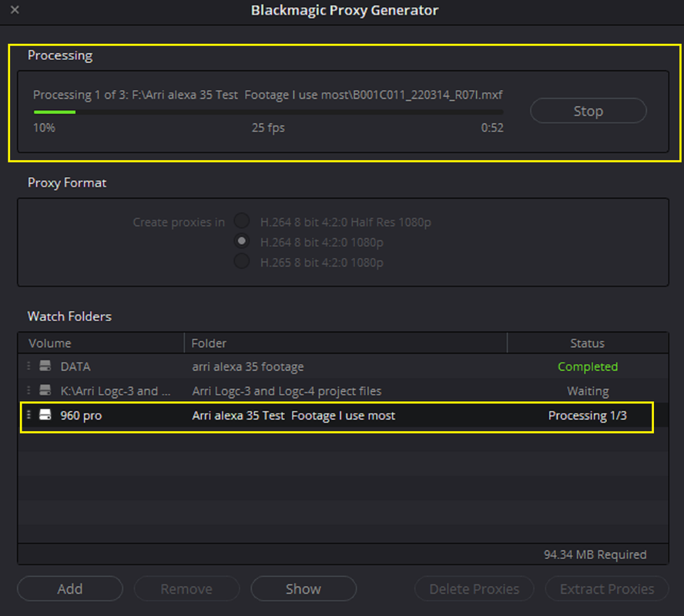This screenshot has width=684, height=616.
Task: Click the Delete Proxies button
Action: click(x=474, y=588)
